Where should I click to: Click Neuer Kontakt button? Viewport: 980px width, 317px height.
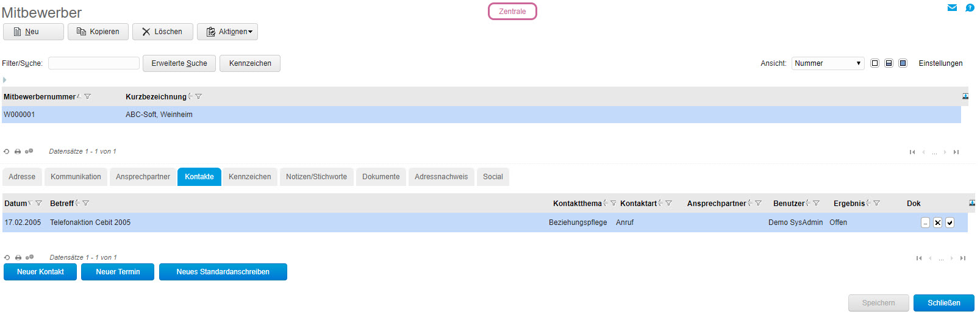[x=40, y=272]
